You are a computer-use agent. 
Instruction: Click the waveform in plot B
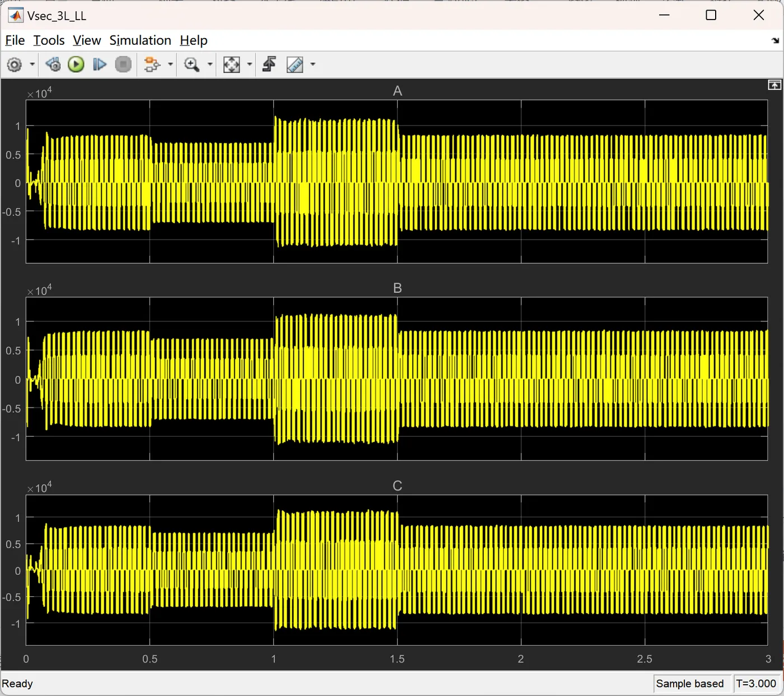coord(396,379)
